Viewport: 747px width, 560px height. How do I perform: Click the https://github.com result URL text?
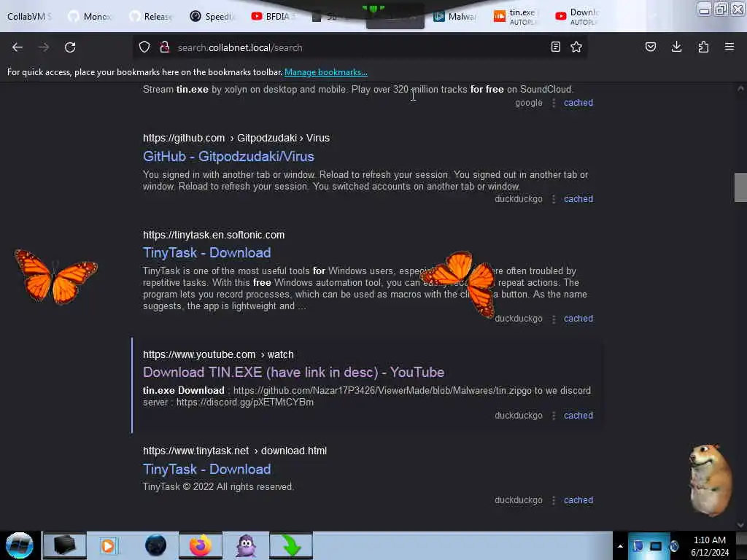[236, 138]
